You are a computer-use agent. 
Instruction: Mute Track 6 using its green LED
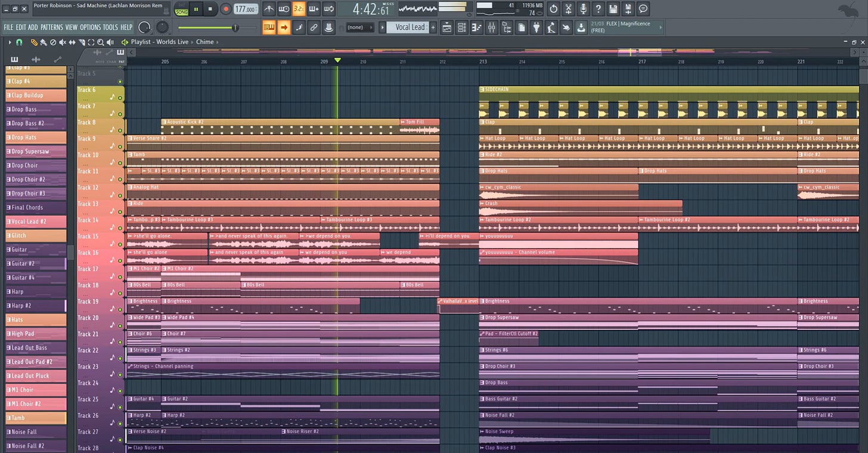[120, 98]
